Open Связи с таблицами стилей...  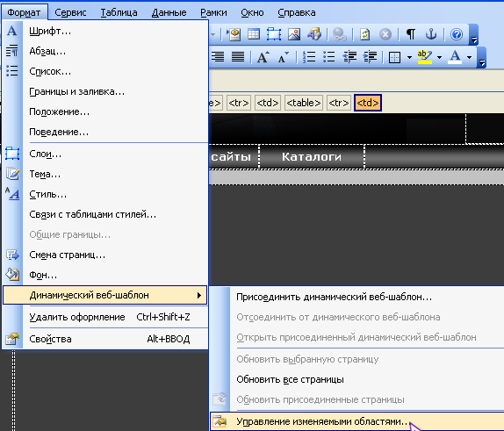point(104,214)
